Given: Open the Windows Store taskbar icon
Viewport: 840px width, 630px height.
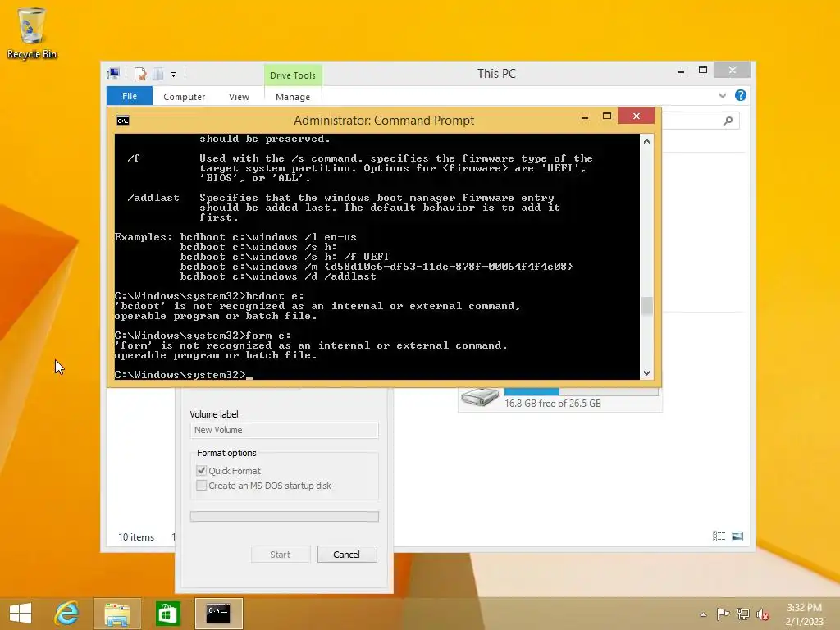Looking at the screenshot, I should [x=167, y=614].
